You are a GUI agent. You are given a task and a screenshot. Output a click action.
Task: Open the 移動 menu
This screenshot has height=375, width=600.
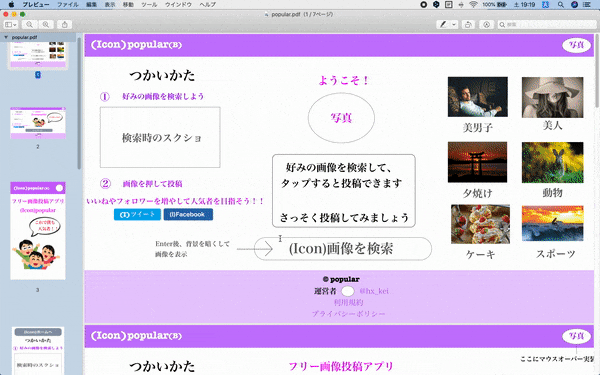tap(128, 5)
